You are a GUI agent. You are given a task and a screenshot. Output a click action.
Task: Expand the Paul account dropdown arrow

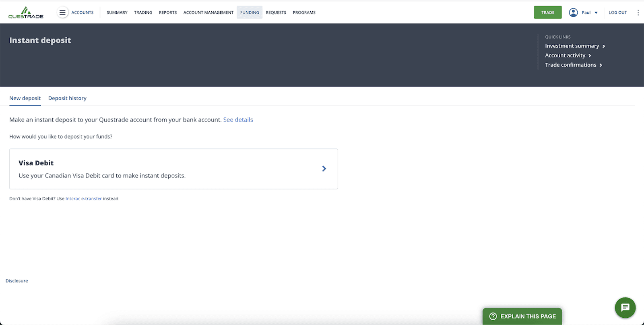[x=596, y=13]
